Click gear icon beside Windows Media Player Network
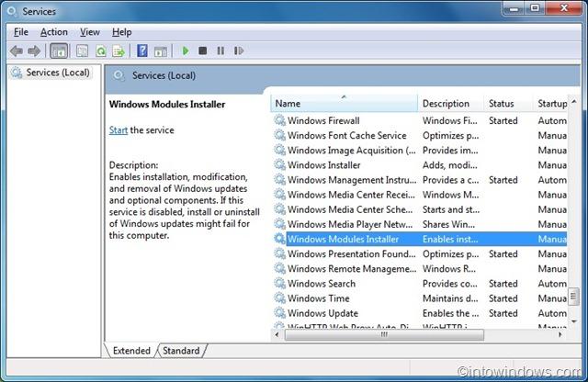This screenshot has width=588, height=382. click(x=279, y=224)
